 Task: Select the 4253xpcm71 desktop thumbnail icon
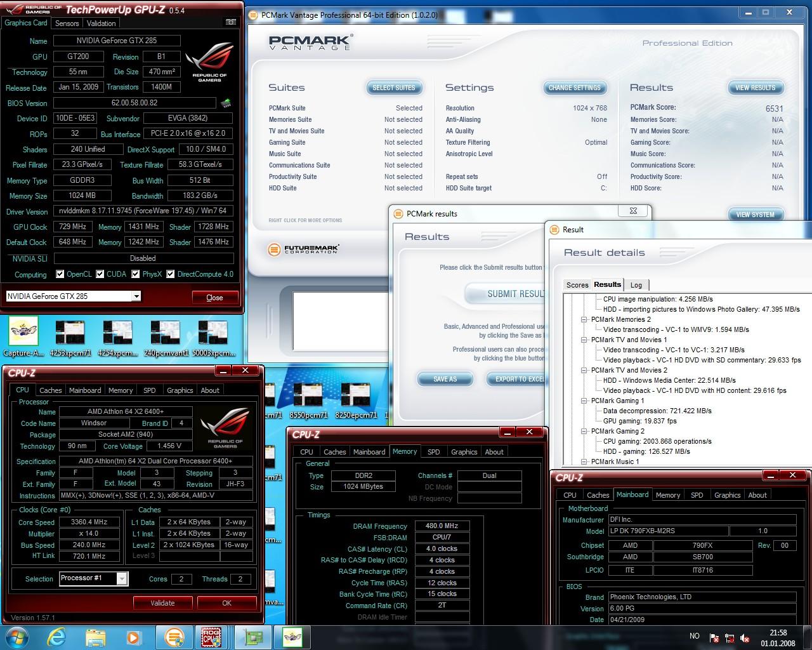tap(70, 338)
